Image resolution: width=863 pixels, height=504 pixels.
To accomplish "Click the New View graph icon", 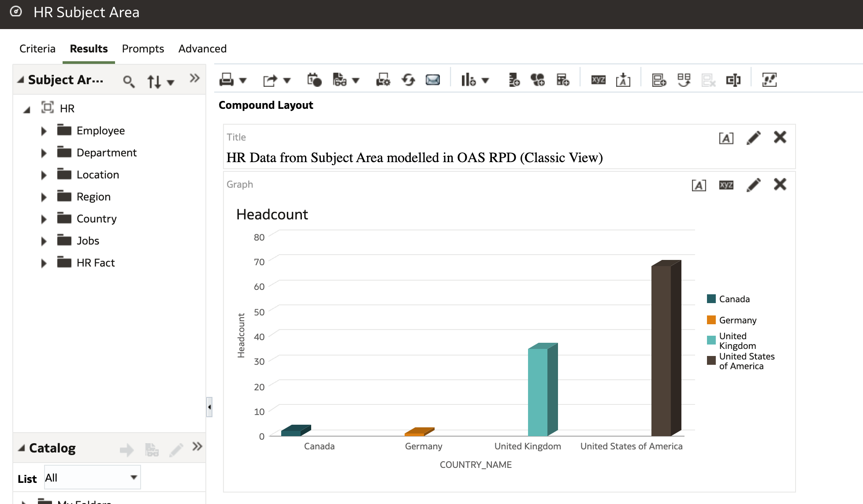I will [x=468, y=80].
